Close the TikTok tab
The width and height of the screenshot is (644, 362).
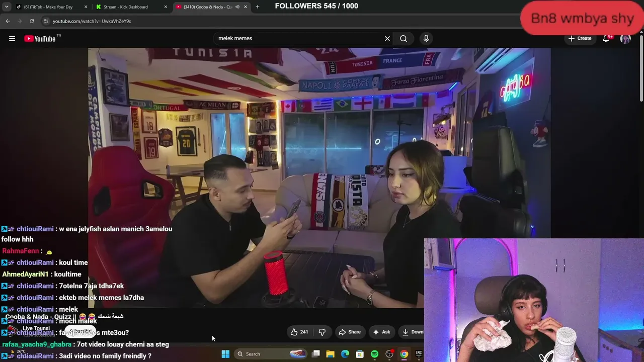click(86, 7)
